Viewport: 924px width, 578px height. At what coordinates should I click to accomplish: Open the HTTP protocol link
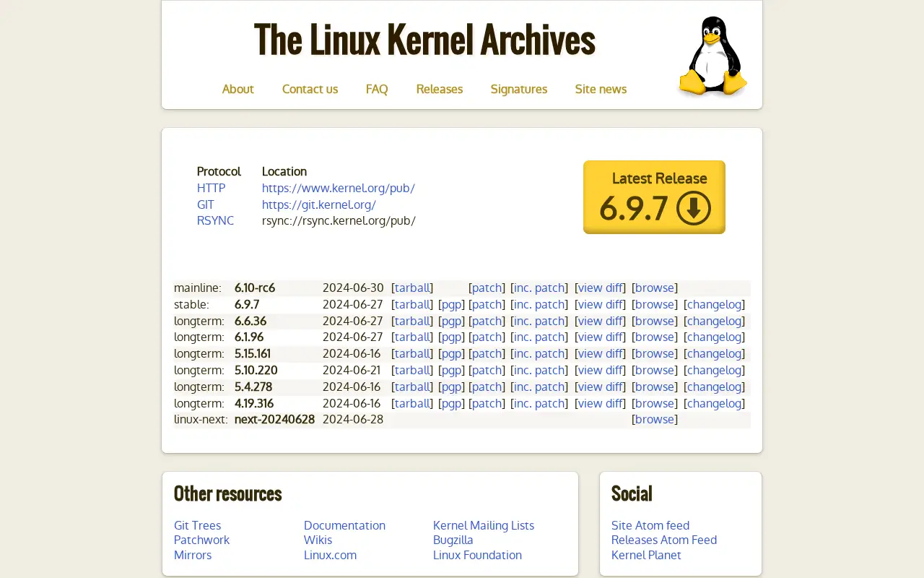click(x=211, y=188)
